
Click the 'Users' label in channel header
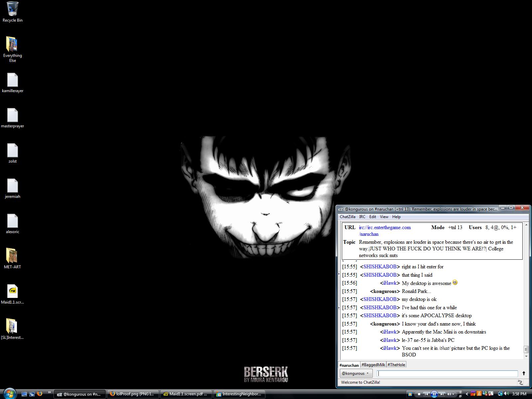(x=475, y=227)
